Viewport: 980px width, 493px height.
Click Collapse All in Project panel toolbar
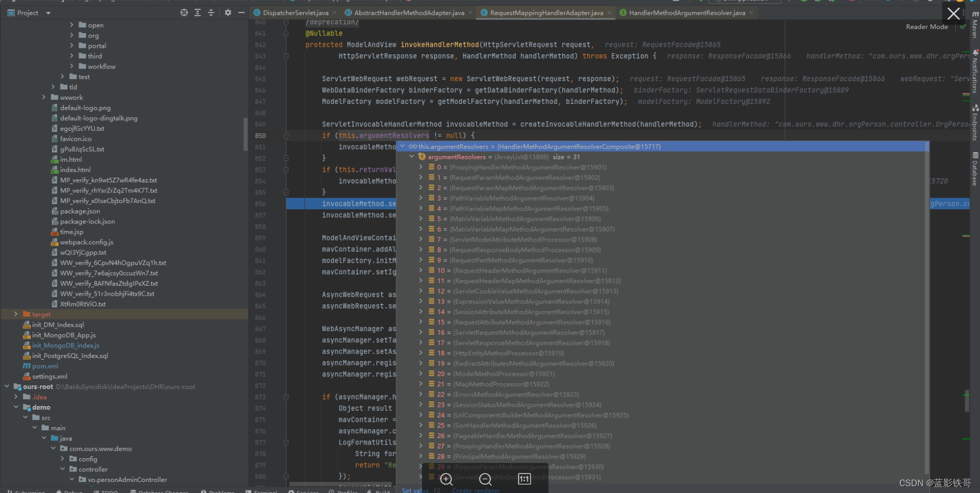click(211, 13)
